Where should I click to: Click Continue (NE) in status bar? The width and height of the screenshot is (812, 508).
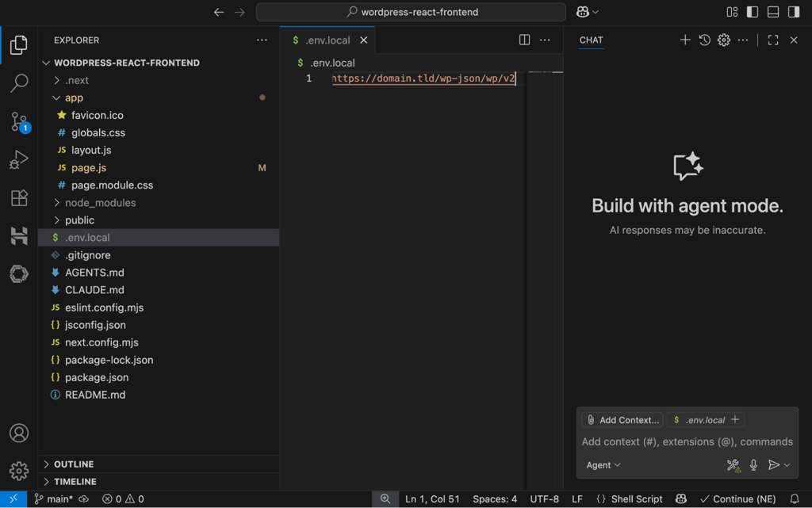tap(738, 498)
